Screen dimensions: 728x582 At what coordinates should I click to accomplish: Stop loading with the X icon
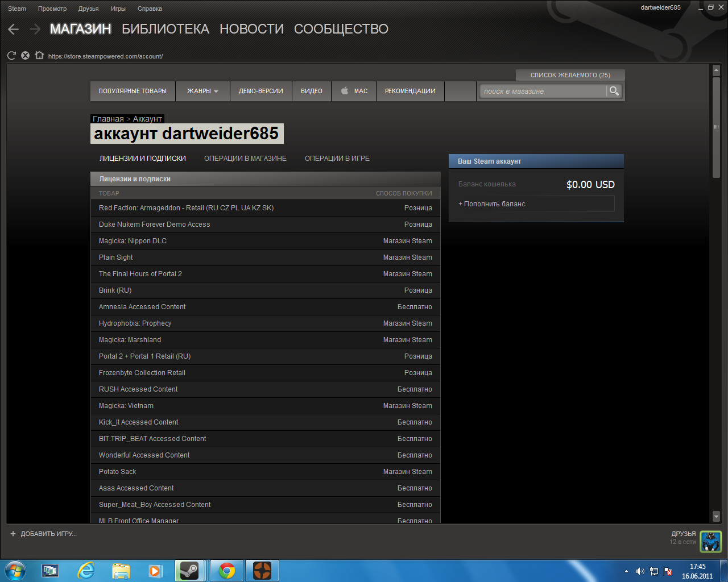pyautogui.click(x=25, y=56)
